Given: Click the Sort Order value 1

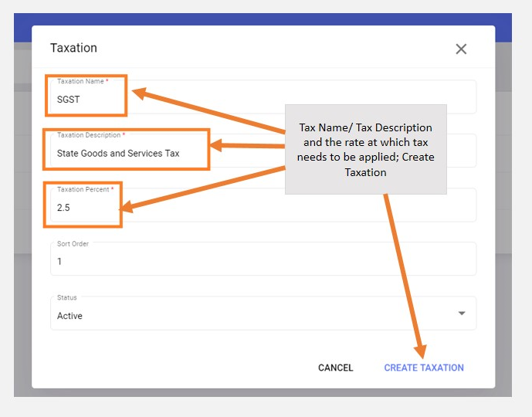Looking at the screenshot, I should coord(59,262).
